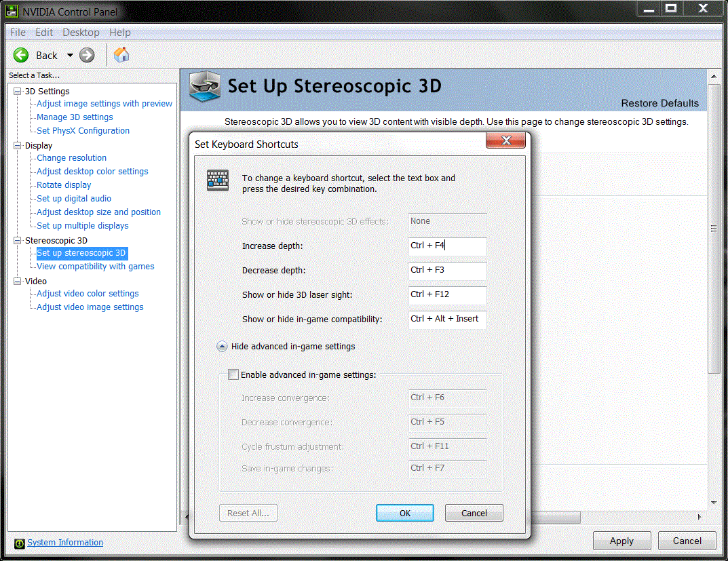This screenshot has width=728, height=561.
Task: Click the Decrease convergence shortcut field
Action: pyautogui.click(x=448, y=423)
